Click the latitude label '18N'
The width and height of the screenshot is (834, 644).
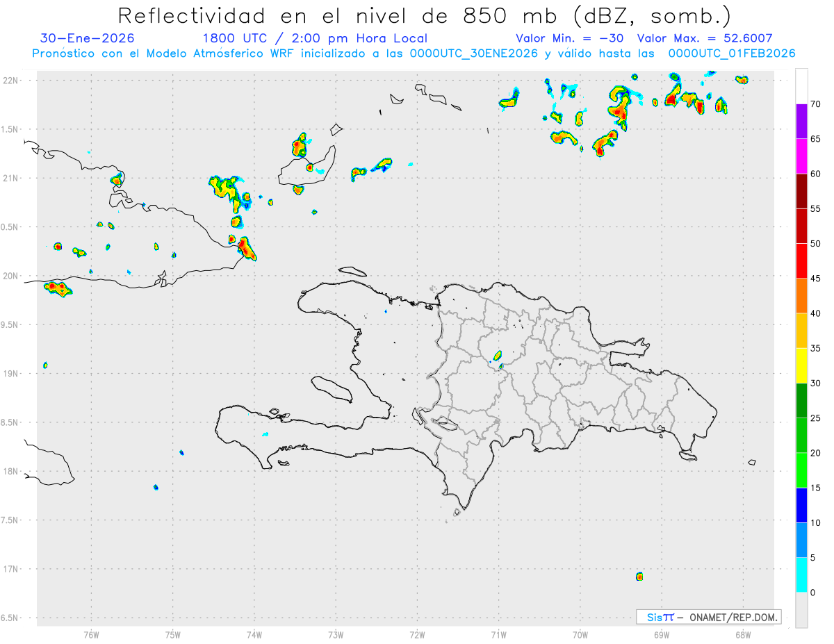click(12, 471)
